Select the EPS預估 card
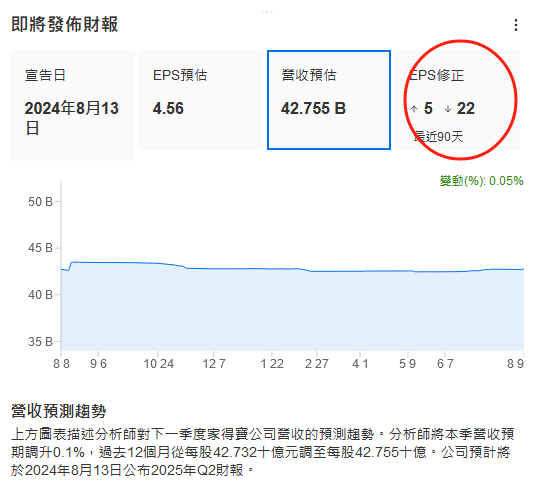 [x=201, y=100]
